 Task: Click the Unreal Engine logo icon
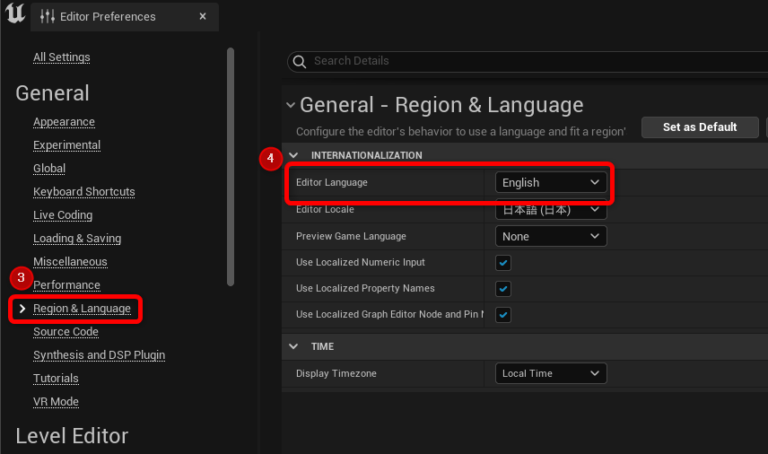(14, 15)
